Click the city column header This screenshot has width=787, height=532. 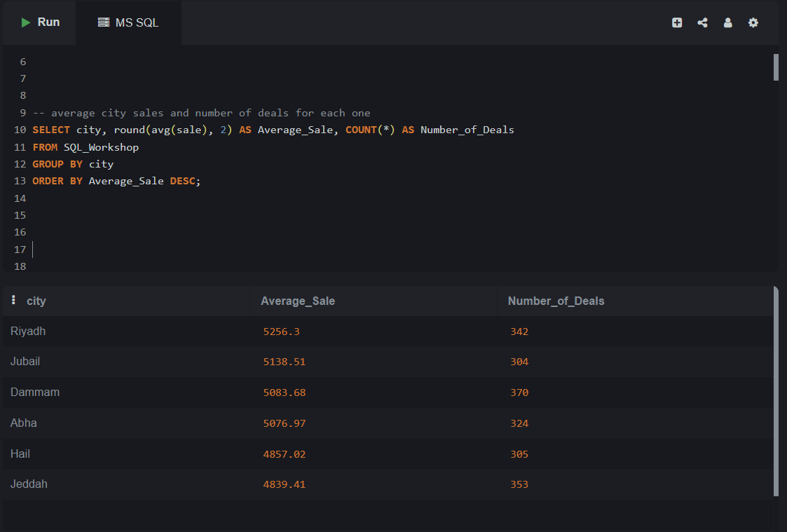36,301
